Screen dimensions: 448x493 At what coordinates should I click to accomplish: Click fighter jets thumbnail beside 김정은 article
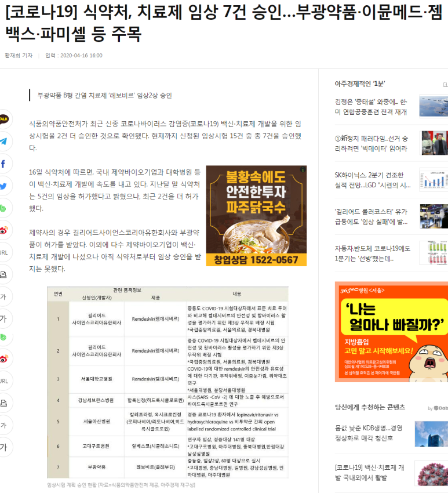click(434, 107)
